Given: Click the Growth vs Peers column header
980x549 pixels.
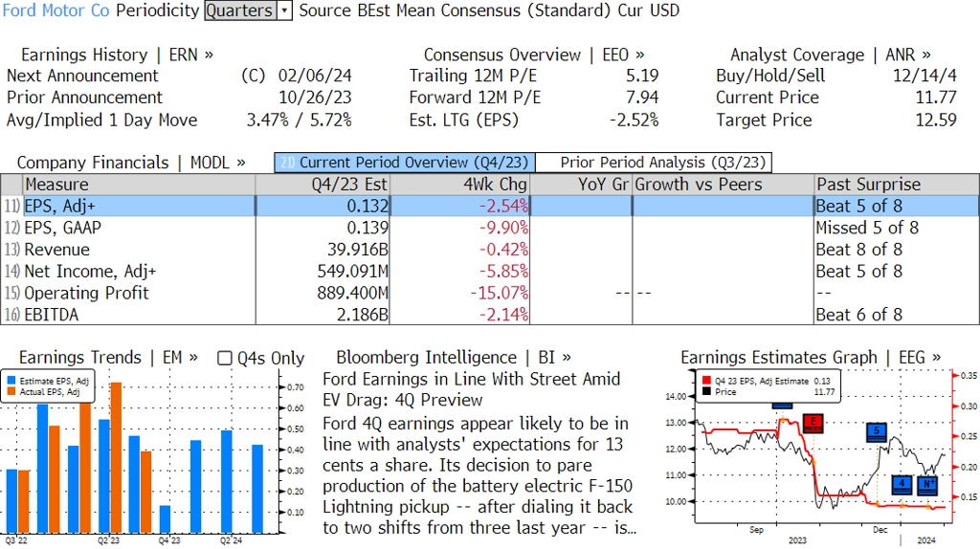Looking at the screenshot, I should tap(724, 185).
